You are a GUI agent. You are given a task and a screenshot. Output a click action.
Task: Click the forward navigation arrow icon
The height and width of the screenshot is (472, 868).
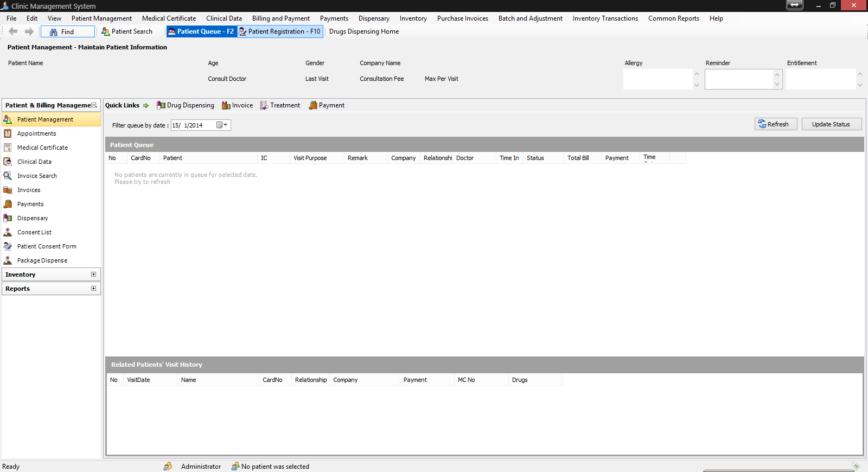pos(29,31)
